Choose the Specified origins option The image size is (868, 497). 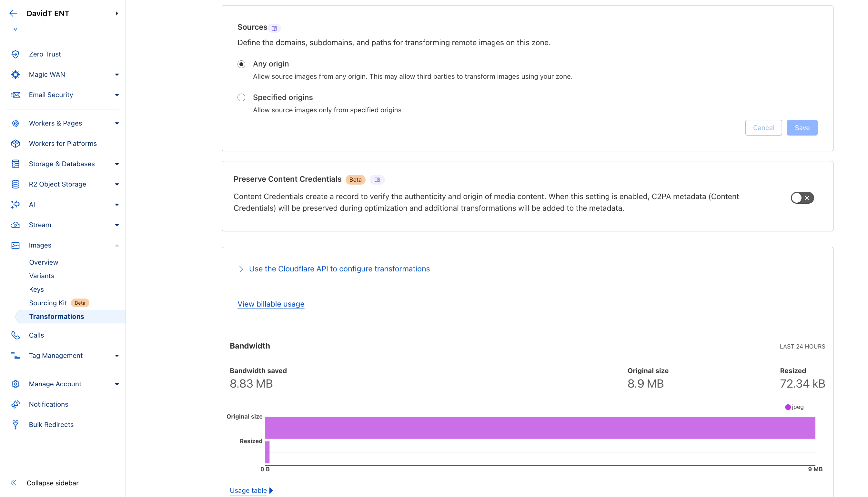click(242, 97)
